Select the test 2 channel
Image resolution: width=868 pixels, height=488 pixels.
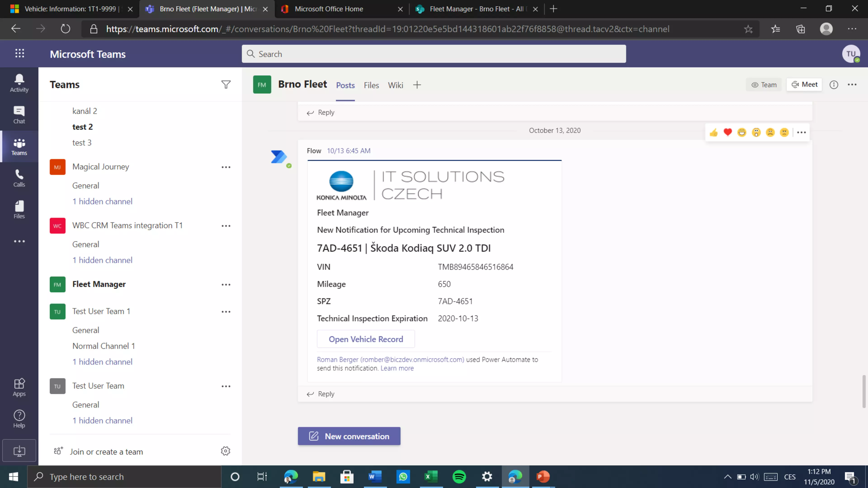click(x=82, y=127)
